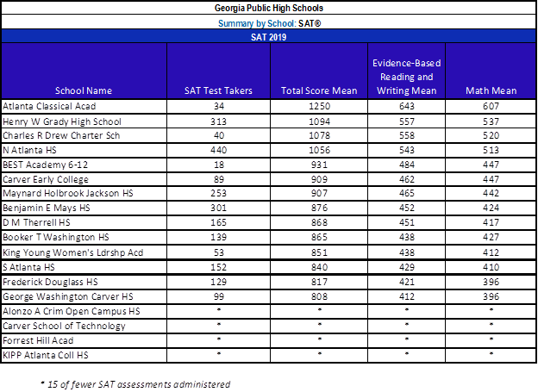The width and height of the screenshot is (538, 392).
Task: Select Atlanta Classical Acad total score 1250
Action: click(x=319, y=106)
